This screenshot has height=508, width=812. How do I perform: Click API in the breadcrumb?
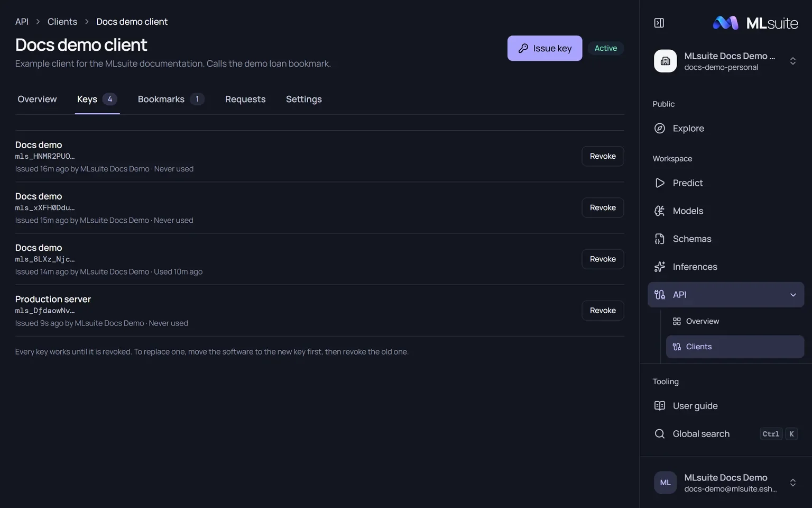tap(22, 22)
